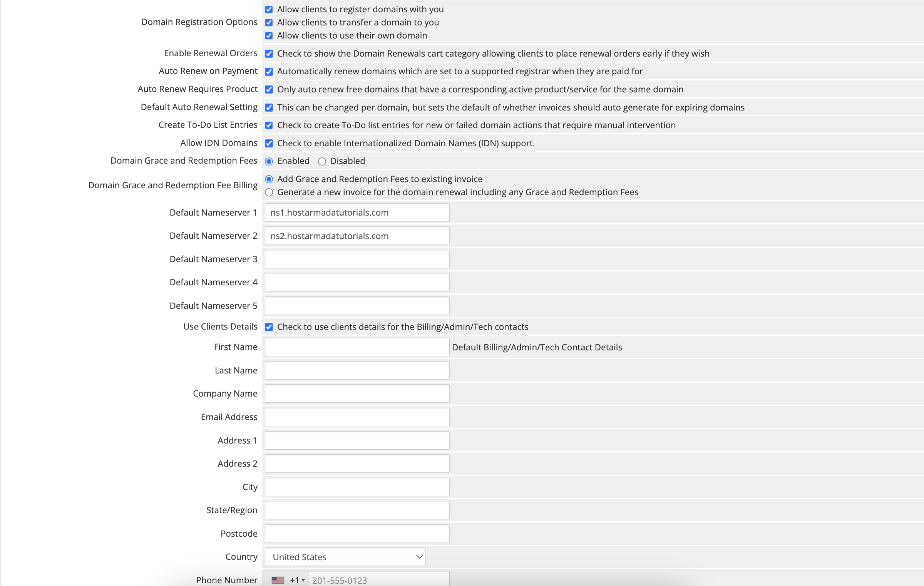Image resolution: width=924 pixels, height=586 pixels.
Task: Click Default Nameserver 1 field
Action: pyautogui.click(x=357, y=213)
